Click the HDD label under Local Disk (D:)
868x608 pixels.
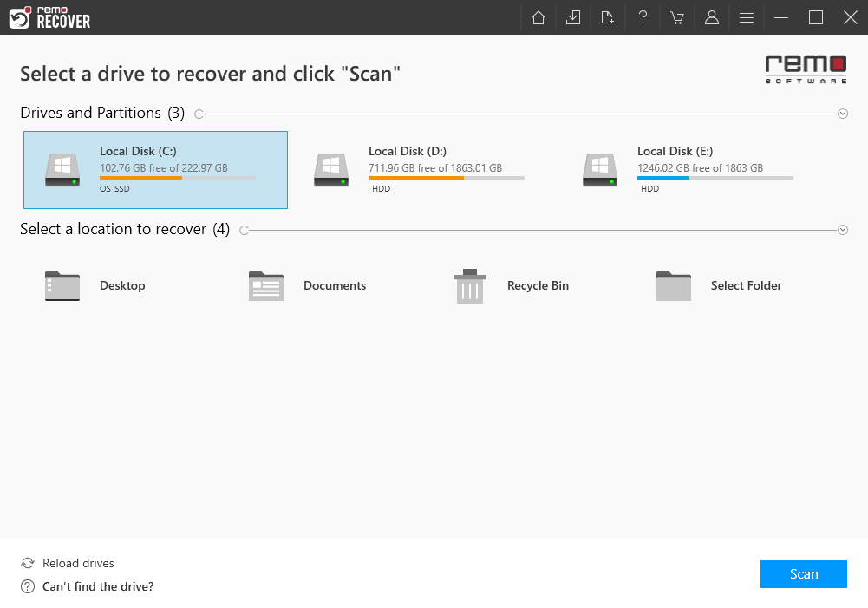tap(381, 188)
